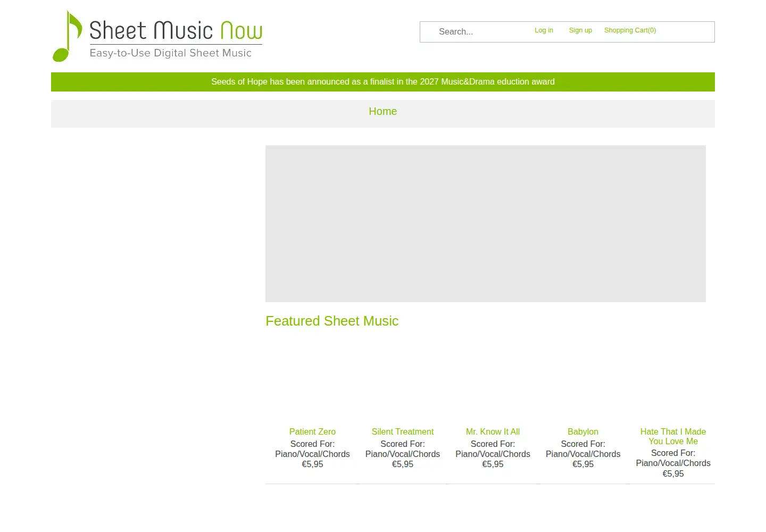
Task: Open the Sign up link
Action: pyautogui.click(x=580, y=30)
